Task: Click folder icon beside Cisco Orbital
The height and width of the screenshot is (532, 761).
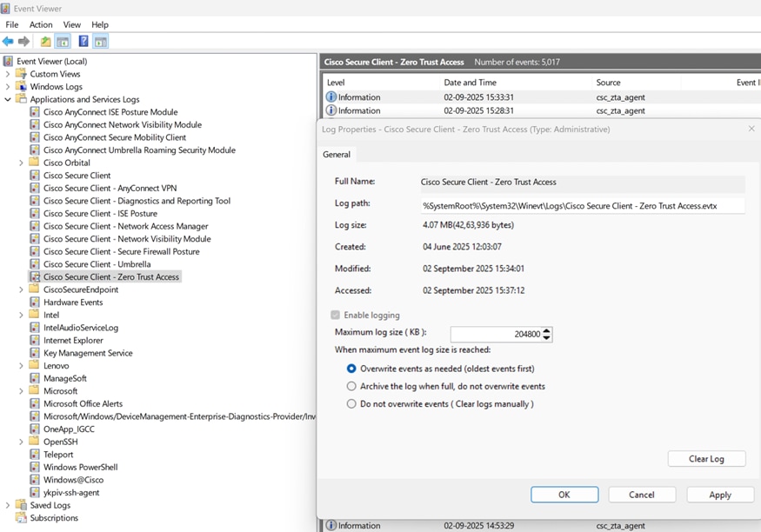Action: pyautogui.click(x=34, y=162)
